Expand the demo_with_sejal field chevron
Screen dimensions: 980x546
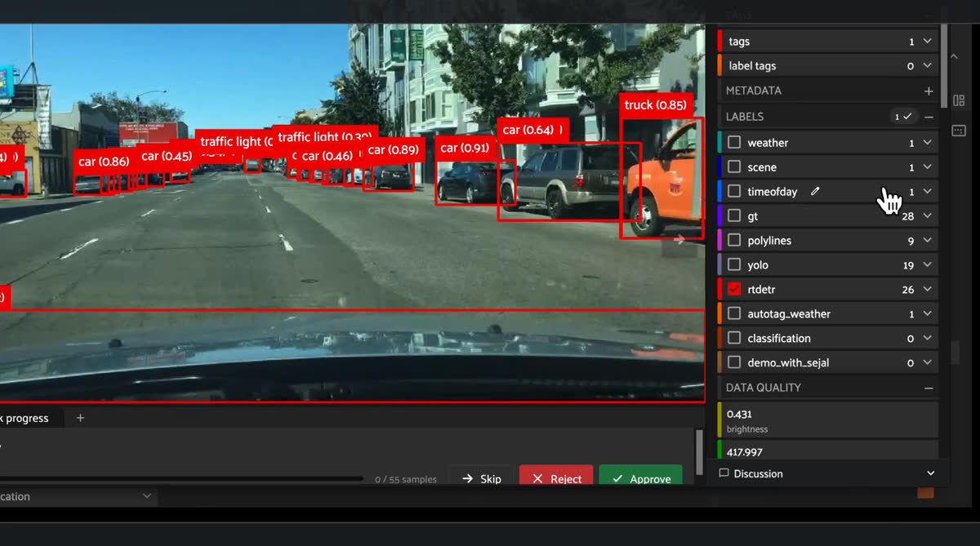[x=928, y=362]
